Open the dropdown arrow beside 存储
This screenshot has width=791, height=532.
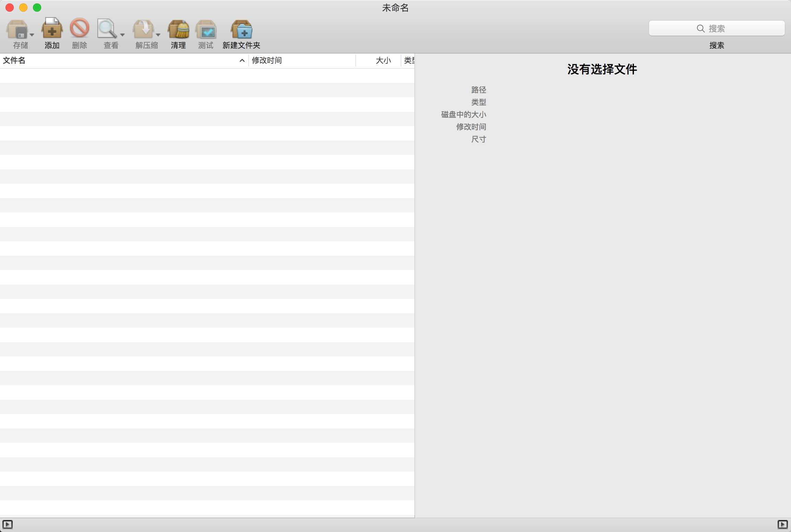[32, 35]
